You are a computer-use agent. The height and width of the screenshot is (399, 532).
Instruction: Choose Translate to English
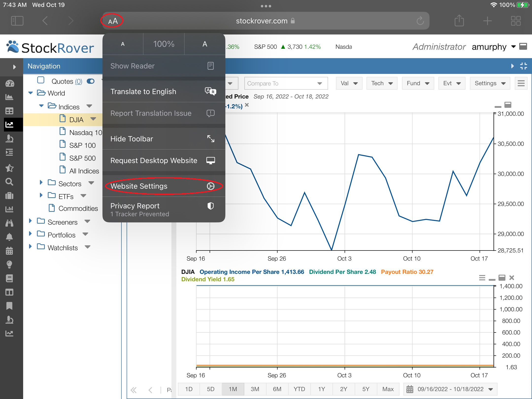164,91
